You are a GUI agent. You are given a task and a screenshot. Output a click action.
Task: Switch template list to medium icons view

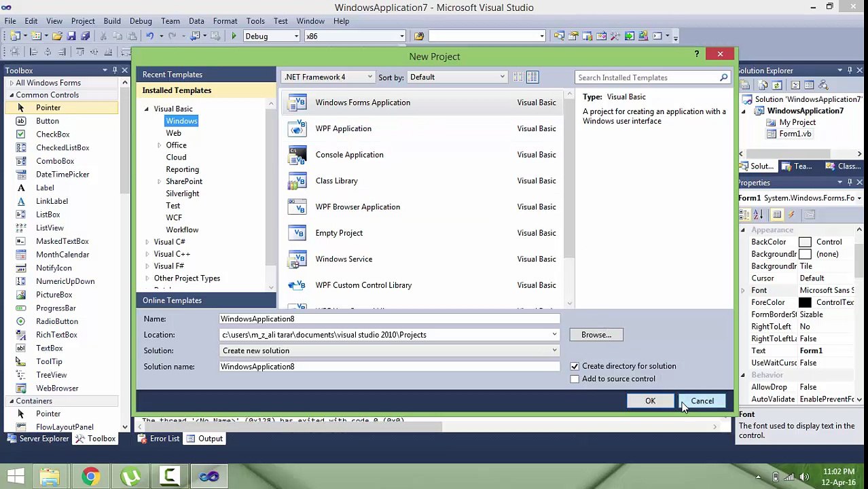pyautogui.click(x=532, y=77)
